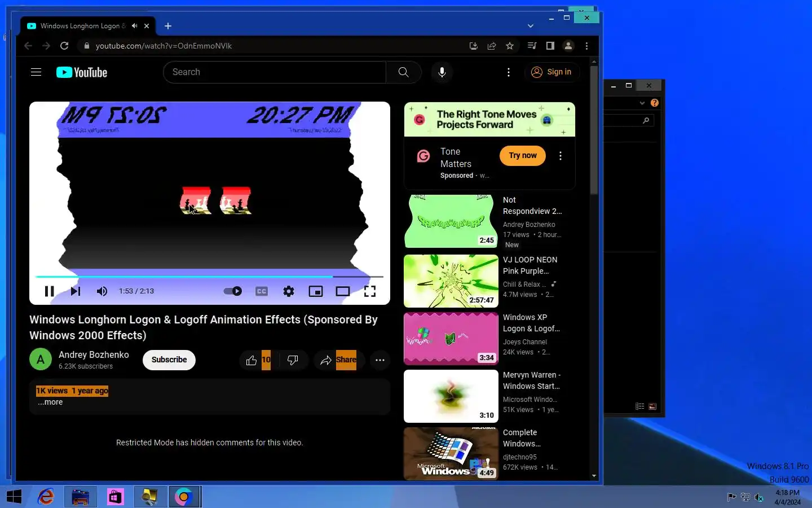The image size is (812, 508).
Task: Open video player settings gear
Action: click(289, 291)
